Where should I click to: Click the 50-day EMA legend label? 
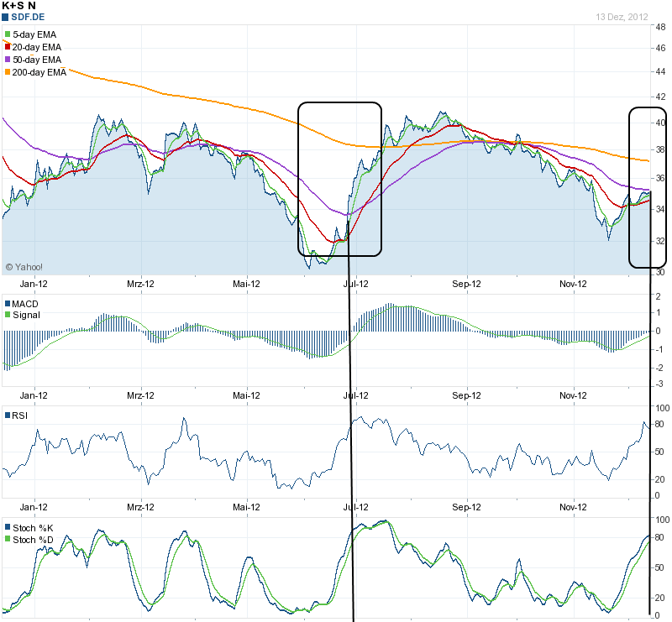(x=37, y=60)
